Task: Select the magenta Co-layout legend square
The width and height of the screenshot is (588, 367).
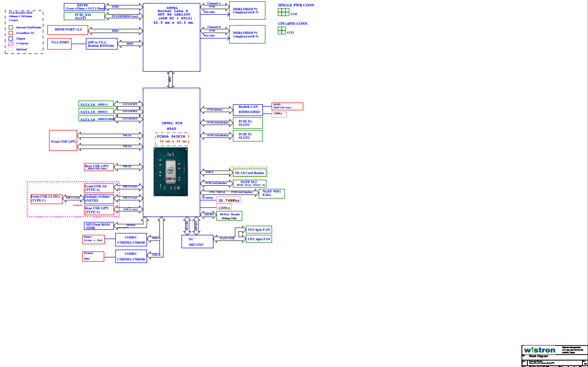Action: click(x=11, y=44)
